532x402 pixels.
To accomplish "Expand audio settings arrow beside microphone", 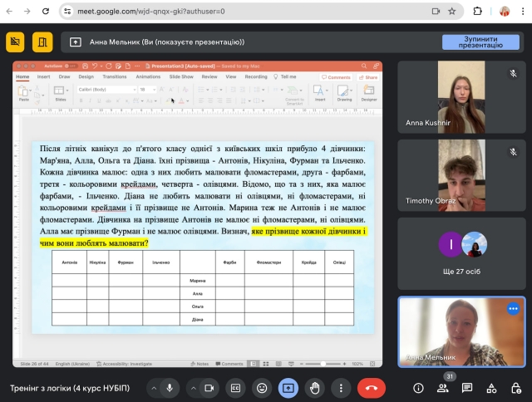I will pyautogui.click(x=153, y=388).
